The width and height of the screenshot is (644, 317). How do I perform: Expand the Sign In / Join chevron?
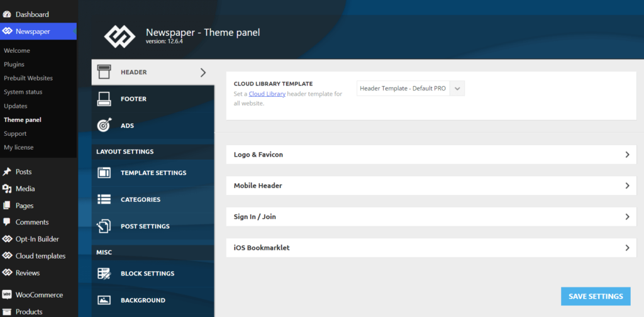627,217
